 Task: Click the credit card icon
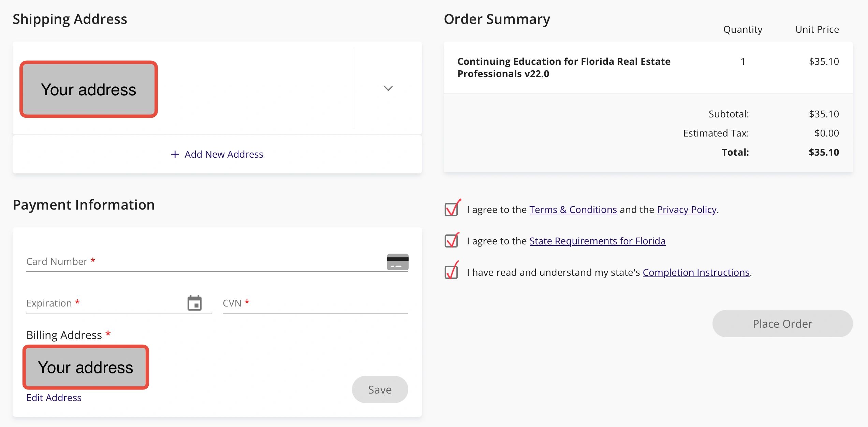point(397,262)
